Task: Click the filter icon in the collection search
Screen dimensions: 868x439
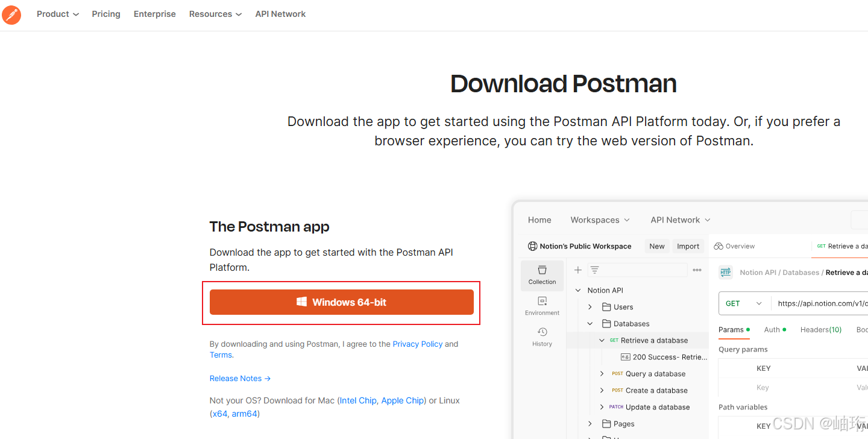Action: pos(594,270)
